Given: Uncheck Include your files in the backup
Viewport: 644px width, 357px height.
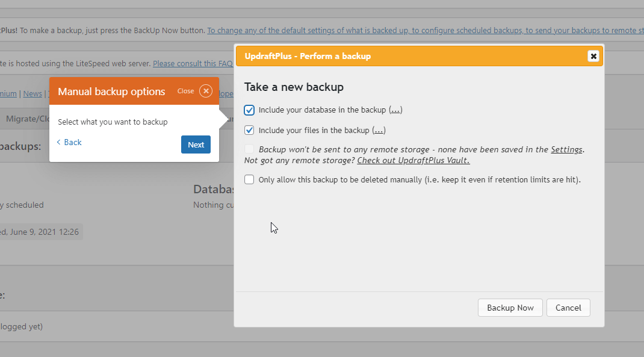Looking at the screenshot, I should (x=249, y=130).
